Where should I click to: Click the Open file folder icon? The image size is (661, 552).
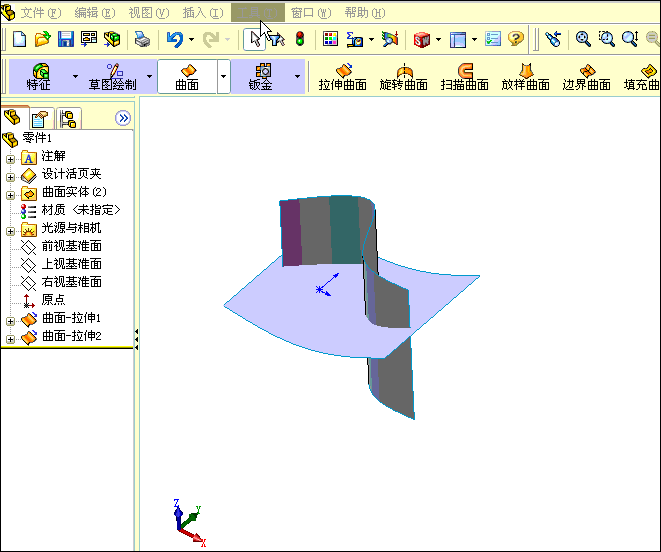tap(43, 39)
